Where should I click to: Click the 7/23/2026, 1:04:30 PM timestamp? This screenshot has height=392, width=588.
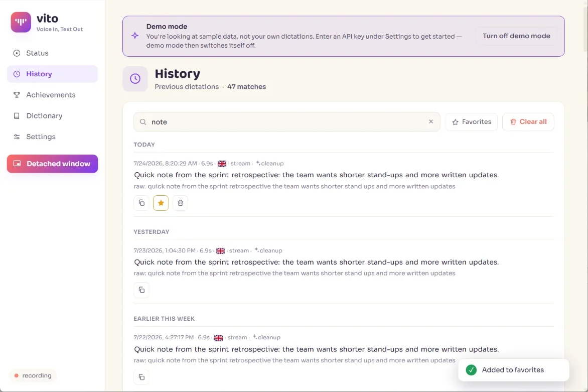(165, 250)
